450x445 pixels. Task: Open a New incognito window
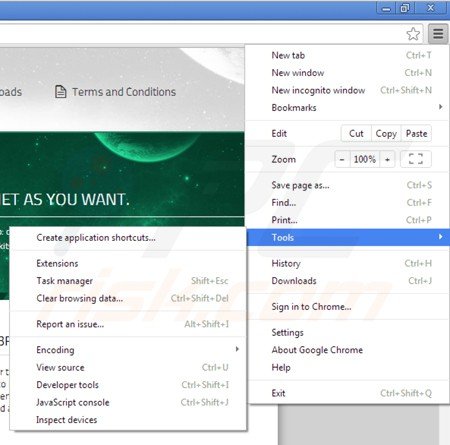348,90
